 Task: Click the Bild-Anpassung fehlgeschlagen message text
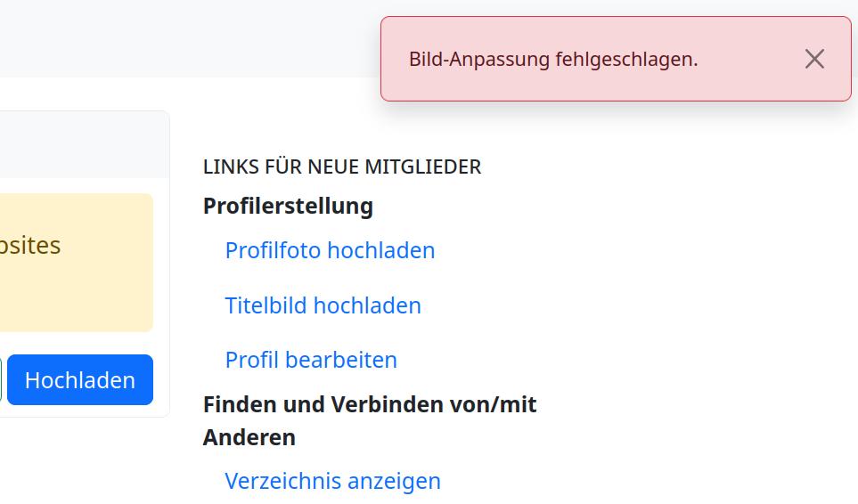tap(552, 59)
